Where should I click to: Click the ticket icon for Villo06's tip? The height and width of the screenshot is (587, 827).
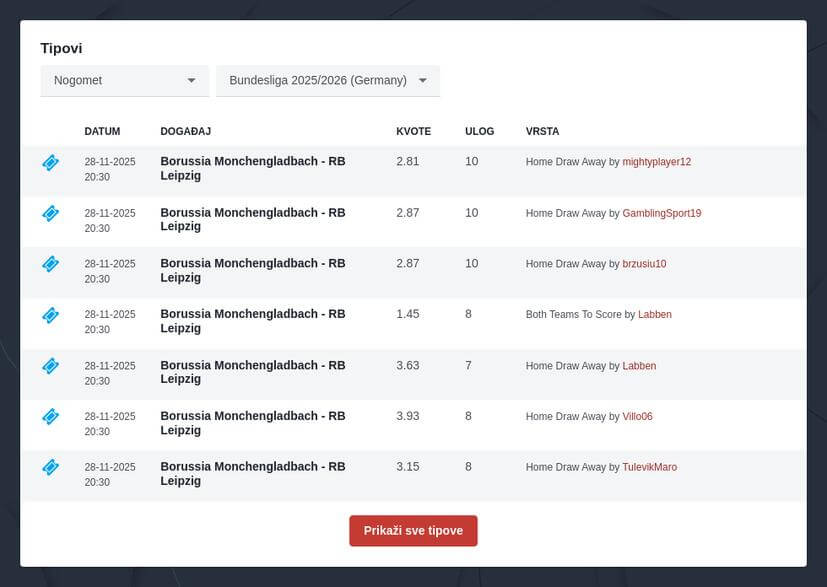pyautogui.click(x=51, y=416)
